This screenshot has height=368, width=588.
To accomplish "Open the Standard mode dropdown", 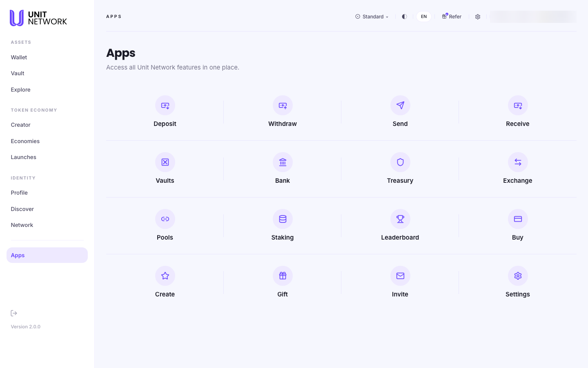I will [x=372, y=17].
